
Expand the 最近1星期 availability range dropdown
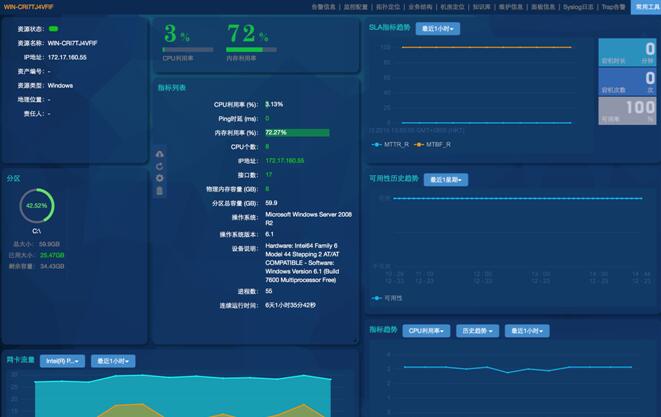coord(446,180)
